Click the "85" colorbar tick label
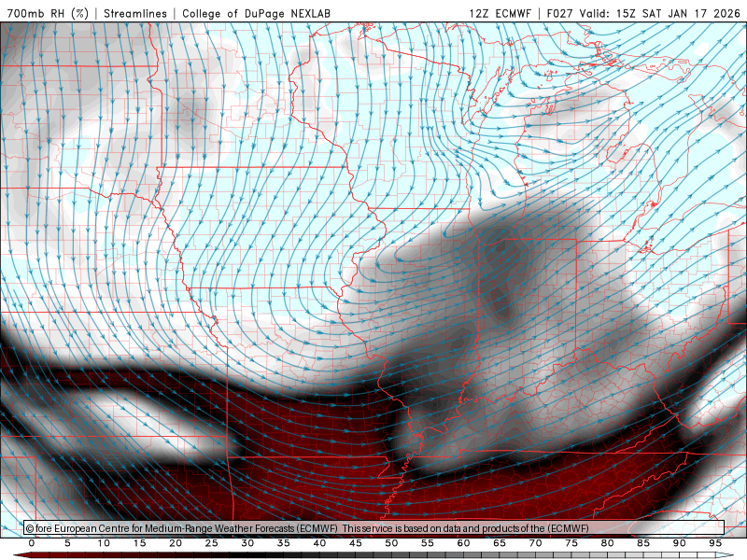 click(x=643, y=543)
